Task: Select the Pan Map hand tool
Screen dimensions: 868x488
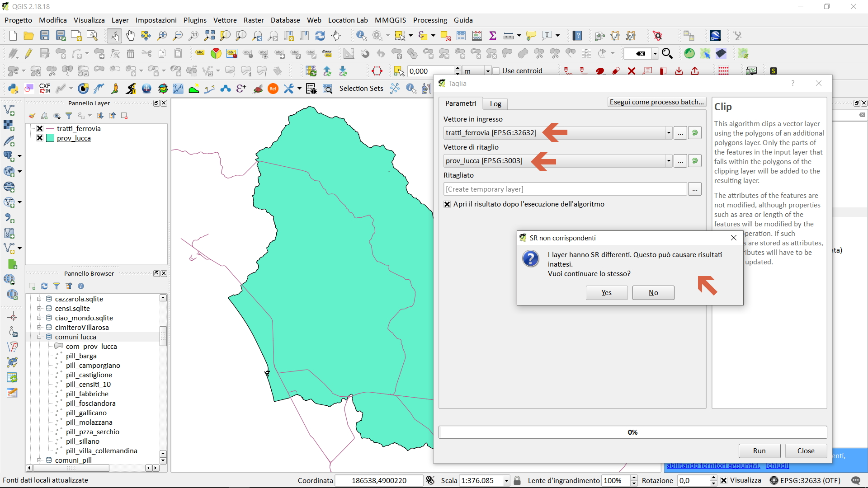Action: coord(130,36)
